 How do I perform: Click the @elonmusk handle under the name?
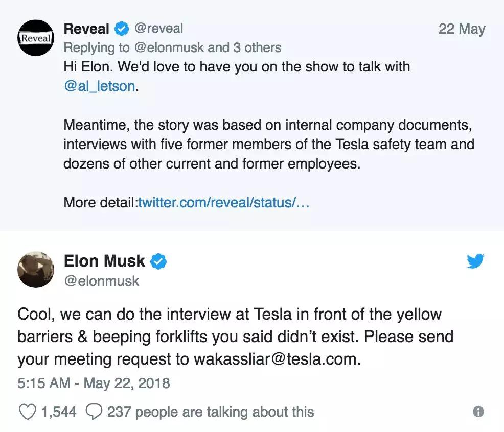pos(102,281)
